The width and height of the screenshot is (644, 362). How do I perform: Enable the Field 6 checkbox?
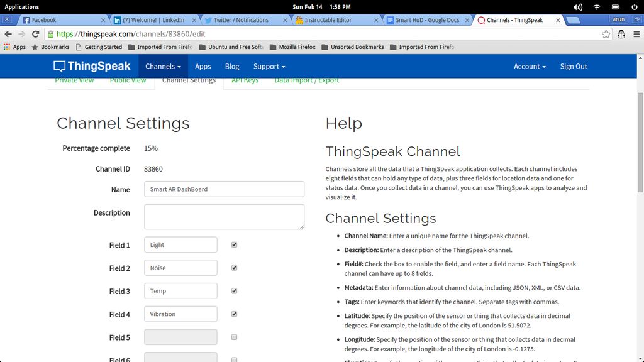234,359
